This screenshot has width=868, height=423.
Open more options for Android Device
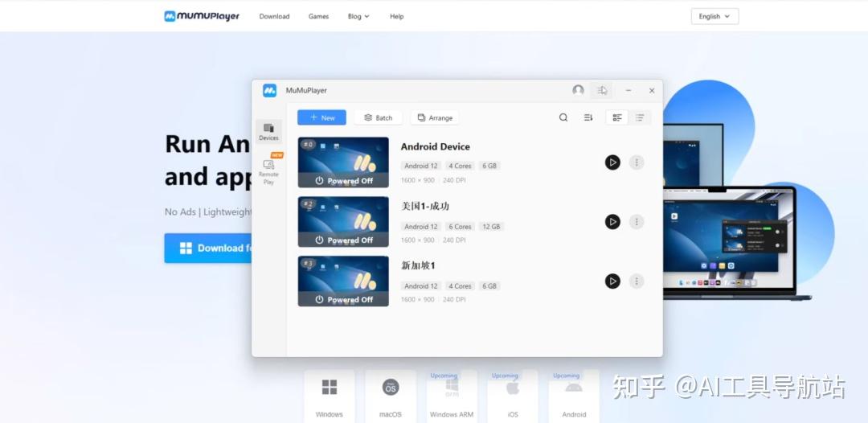tap(637, 162)
